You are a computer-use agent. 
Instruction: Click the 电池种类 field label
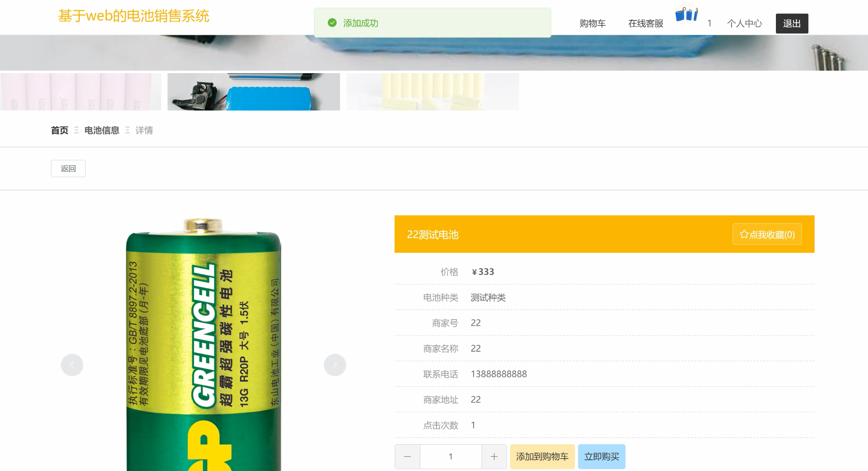click(x=440, y=297)
